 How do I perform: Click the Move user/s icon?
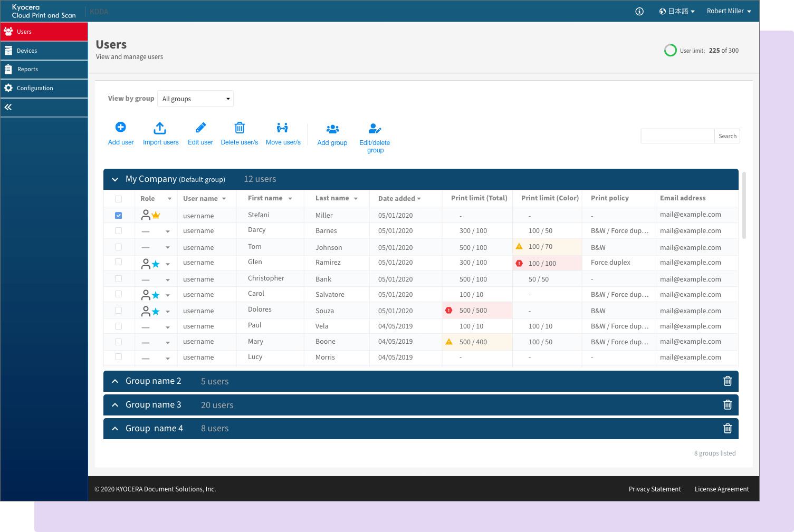pyautogui.click(x=282, y=128)
